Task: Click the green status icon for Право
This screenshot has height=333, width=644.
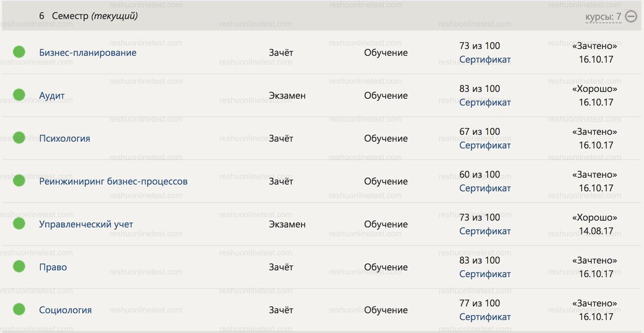Action: [19, 267]
